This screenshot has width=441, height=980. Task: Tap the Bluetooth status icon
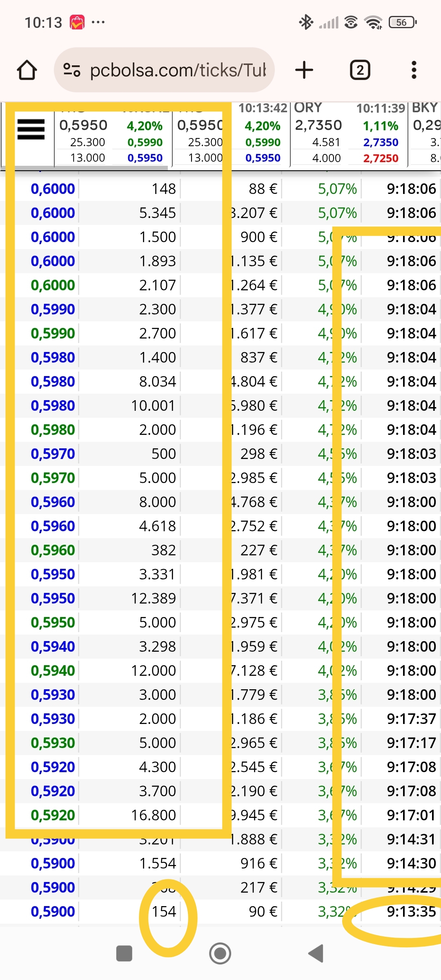coord(306,22)
